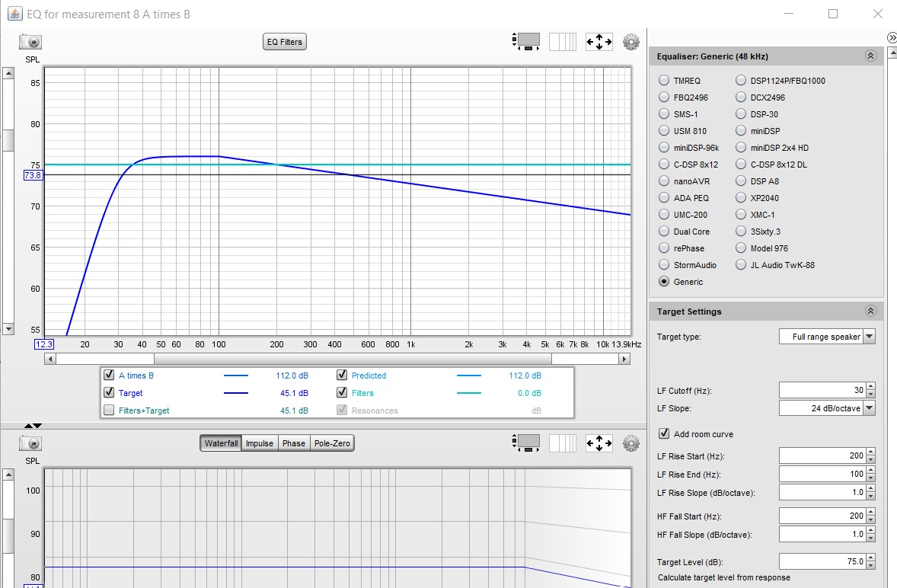Viewport: 897px width, 588px height.
Task: Switch to the Pole-Zero view
Action: tap(332, 443)
